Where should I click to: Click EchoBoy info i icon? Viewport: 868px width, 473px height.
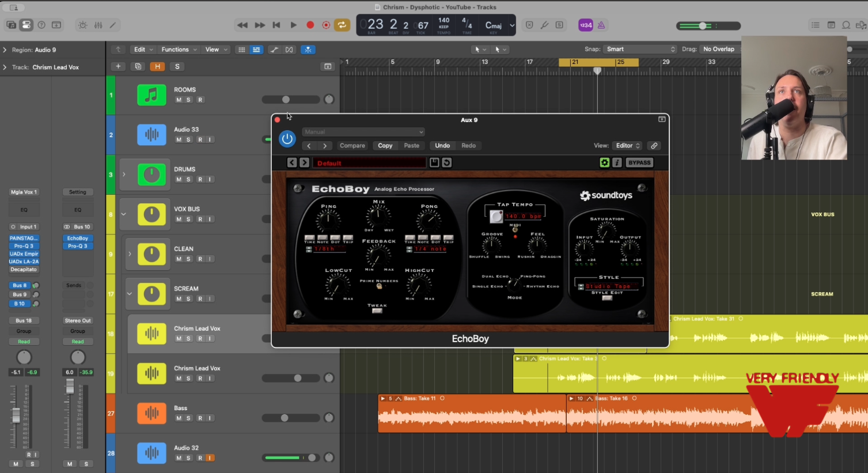(617, 163)
